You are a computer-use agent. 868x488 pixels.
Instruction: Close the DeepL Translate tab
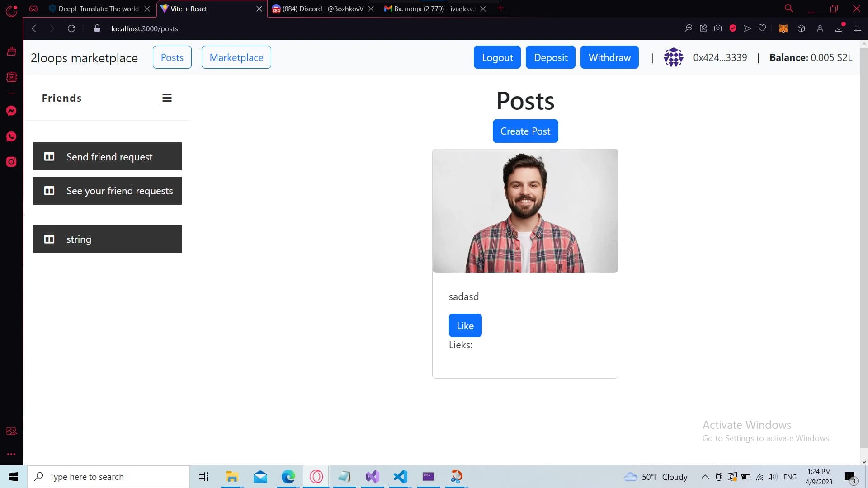coord(147,9)
